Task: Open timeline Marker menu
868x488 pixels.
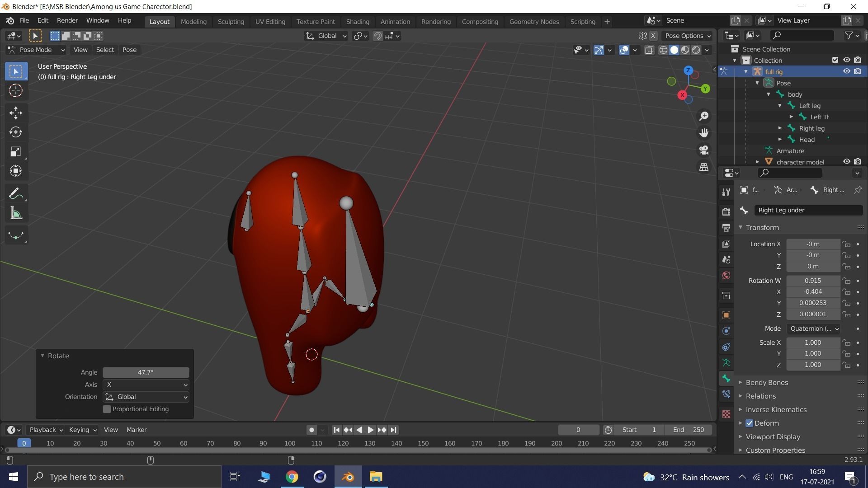Action: (x=137, y=430)
